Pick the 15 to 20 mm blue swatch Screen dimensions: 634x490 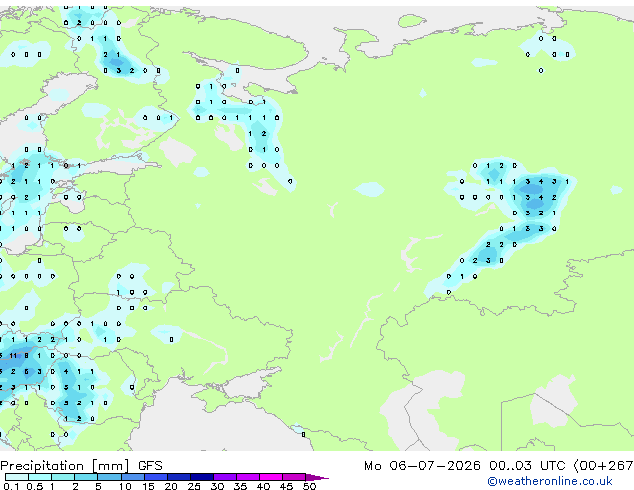click(156, 477)
